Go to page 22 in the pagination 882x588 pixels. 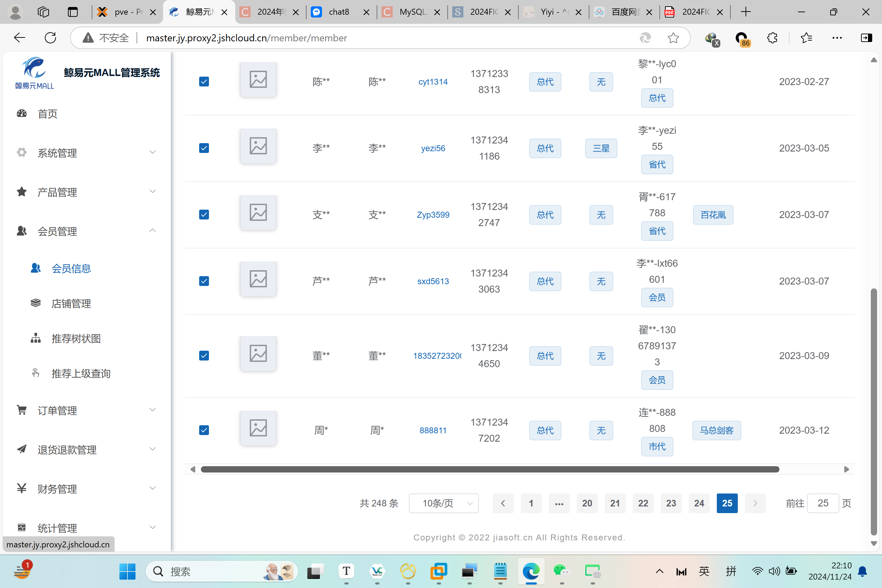(x=643, y=503)
